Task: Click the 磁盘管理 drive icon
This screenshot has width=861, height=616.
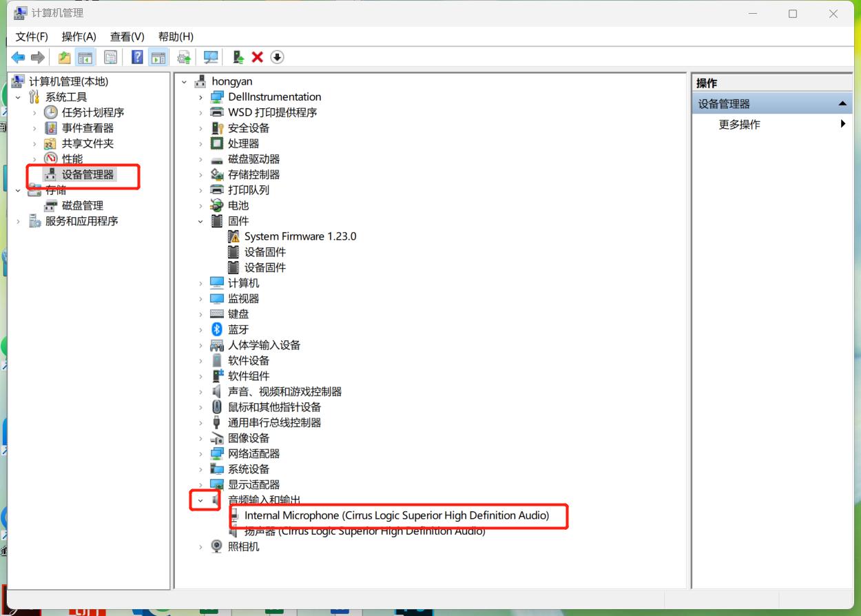Action: [51, 205]
